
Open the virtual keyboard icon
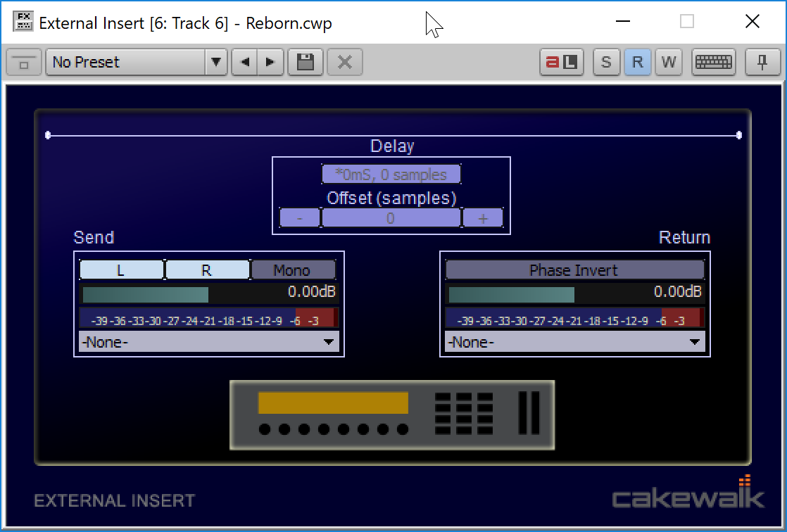[713, 62]
